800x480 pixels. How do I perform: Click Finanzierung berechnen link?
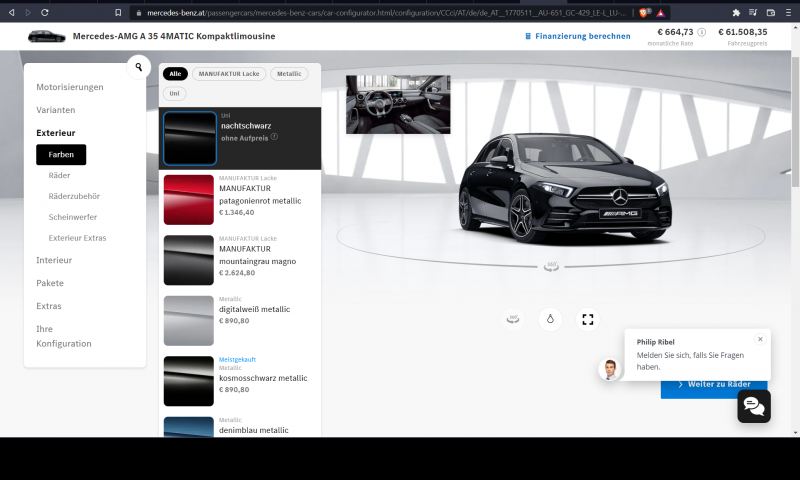coord(577,36)
